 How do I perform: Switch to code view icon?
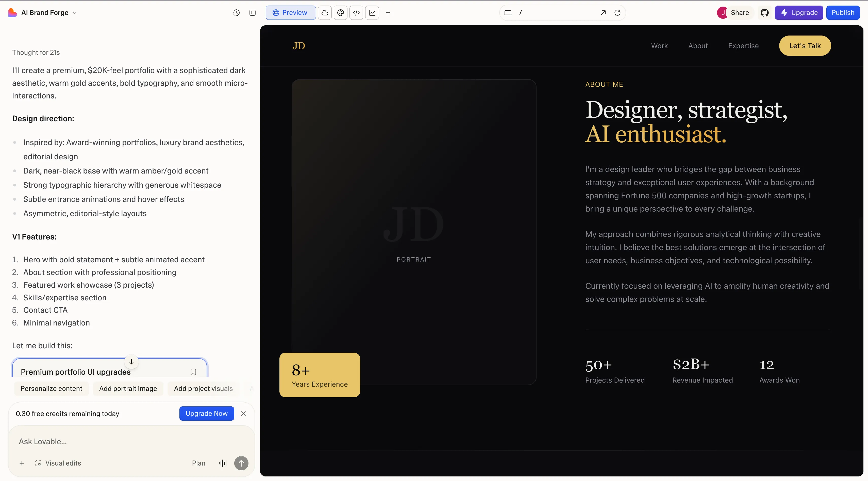[x=356, y=13]
